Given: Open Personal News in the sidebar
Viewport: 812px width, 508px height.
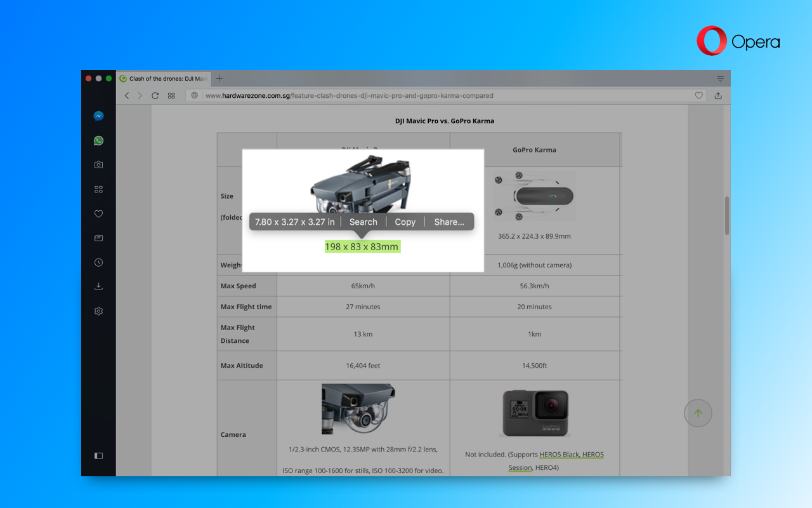Looking at the screenshot, I should tap(98, 238).
